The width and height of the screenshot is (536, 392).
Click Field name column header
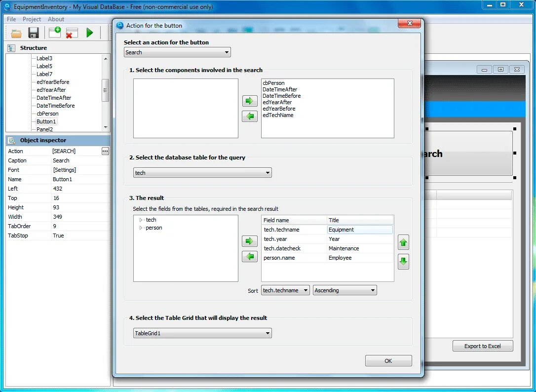pos(294,220)
